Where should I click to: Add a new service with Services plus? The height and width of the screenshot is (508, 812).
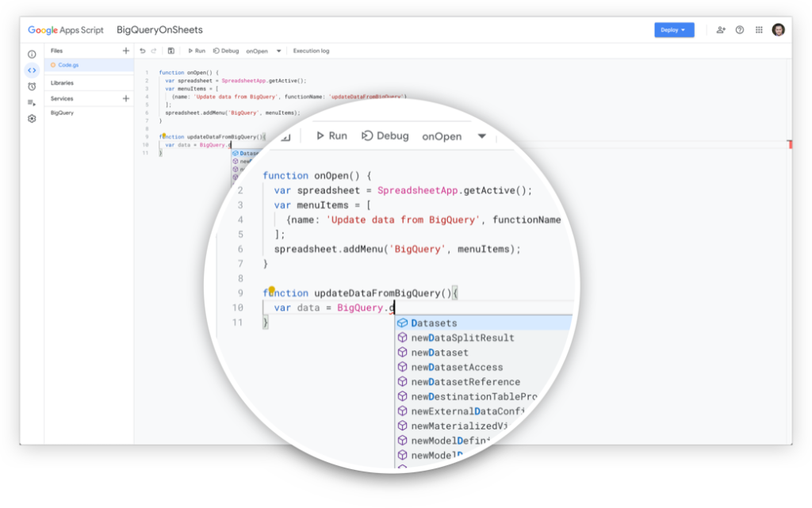[x=125, y=98]
